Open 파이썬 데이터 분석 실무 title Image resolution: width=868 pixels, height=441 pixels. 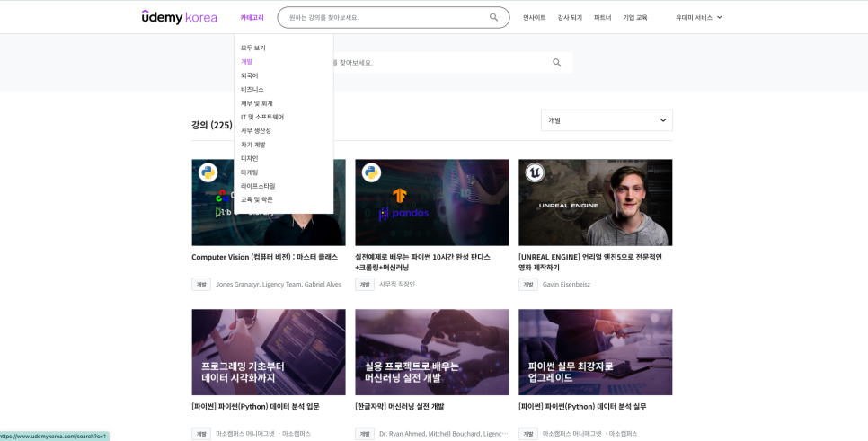pyautogui.click(x=582, y=407)
